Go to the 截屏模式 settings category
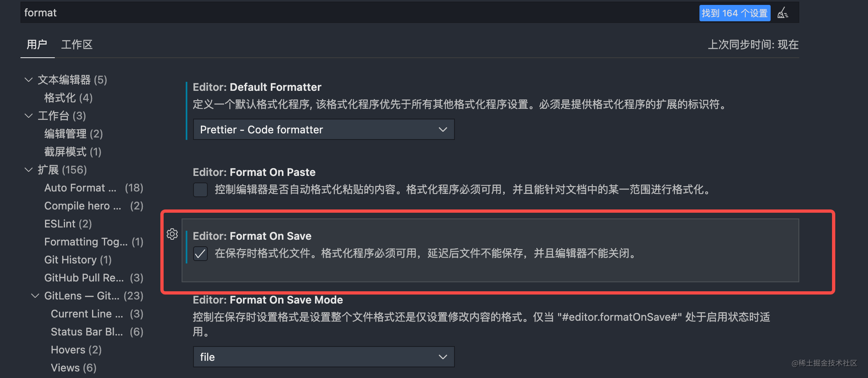 [x=72, y=152]
